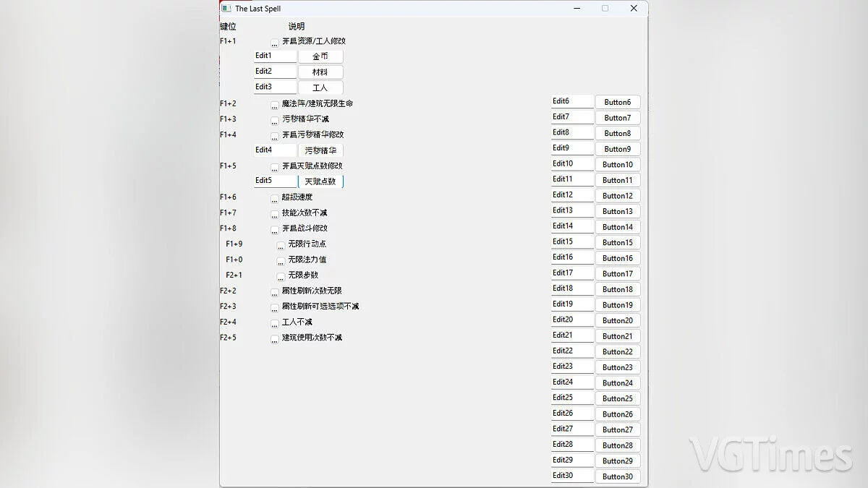Check the 污秽精华不减 option
Image resolution: width=868 pixels, height=488 pixels.
(x=275, y=120)
